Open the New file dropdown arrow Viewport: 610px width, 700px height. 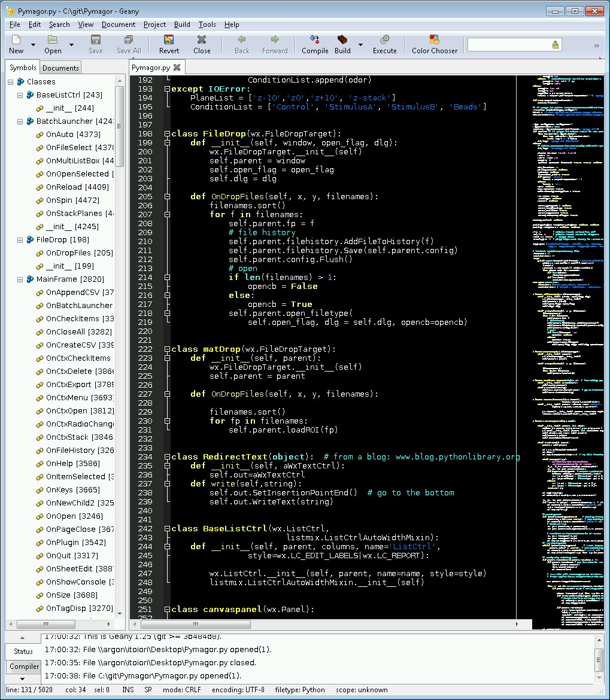33,45
